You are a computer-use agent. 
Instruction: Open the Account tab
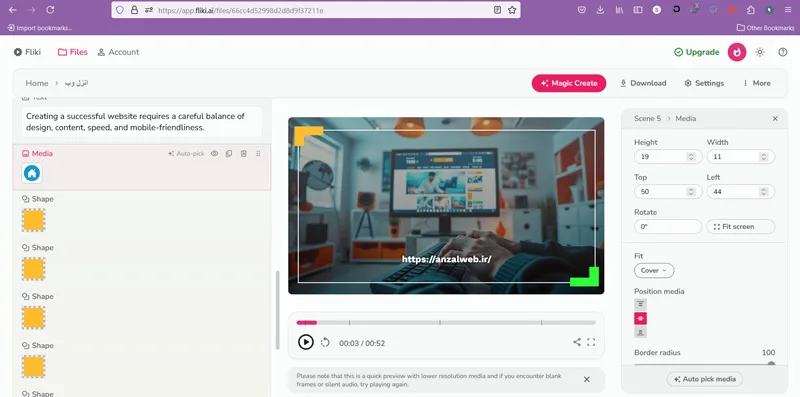(118, 52)
